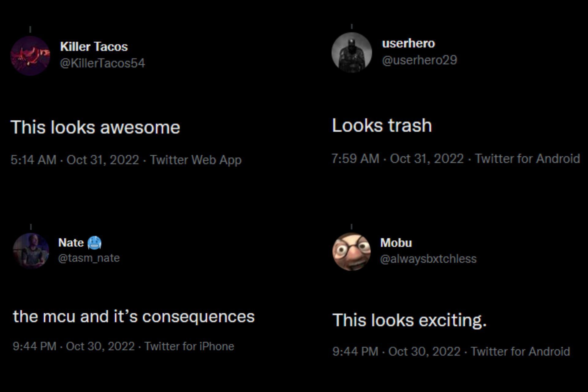The image size is (588, 392).
Task: Click the Twitter for iPhone source label
Action: (x=189, y=346)
